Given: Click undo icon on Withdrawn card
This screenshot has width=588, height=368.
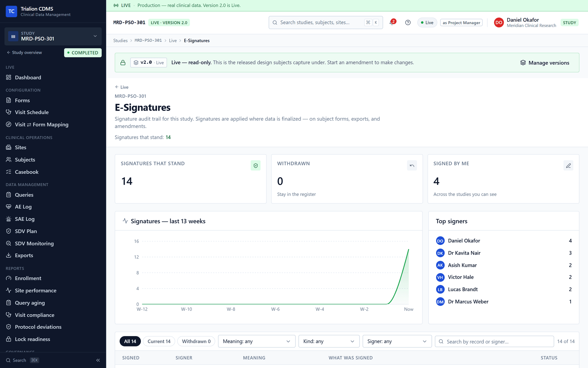Looking at the screenshot, I should (x=412, y=166).
